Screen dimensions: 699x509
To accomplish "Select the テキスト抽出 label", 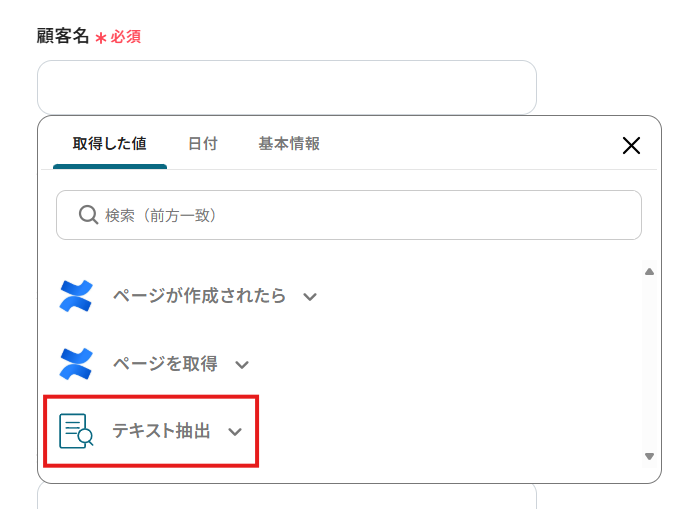I will 161,431.
